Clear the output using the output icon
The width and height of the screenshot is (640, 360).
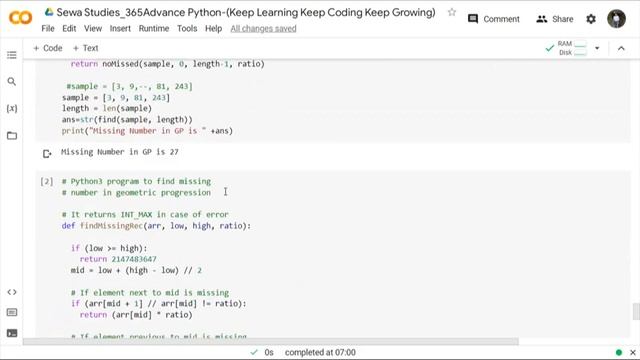47,153
